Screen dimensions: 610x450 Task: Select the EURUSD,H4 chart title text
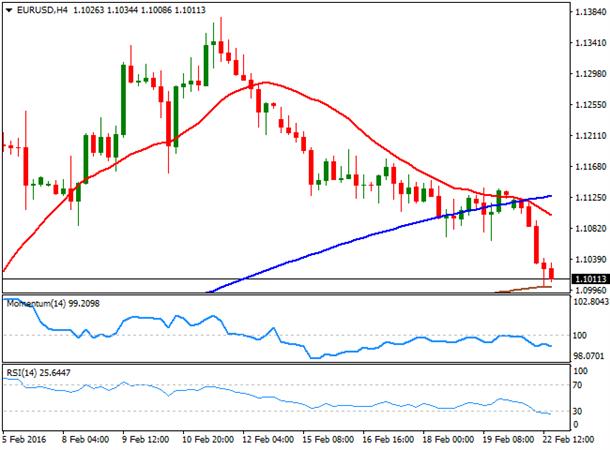[x=42, y=10]
